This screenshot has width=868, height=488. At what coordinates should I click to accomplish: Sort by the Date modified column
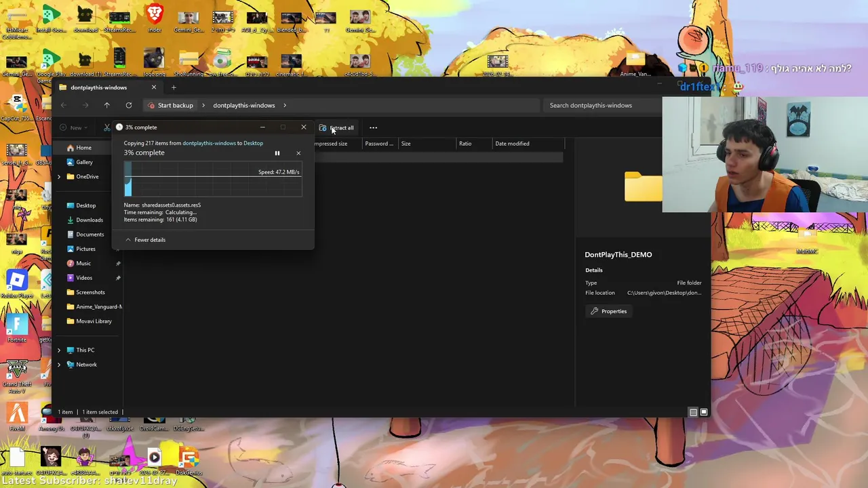pyautogui.click(x=528, y=144)
